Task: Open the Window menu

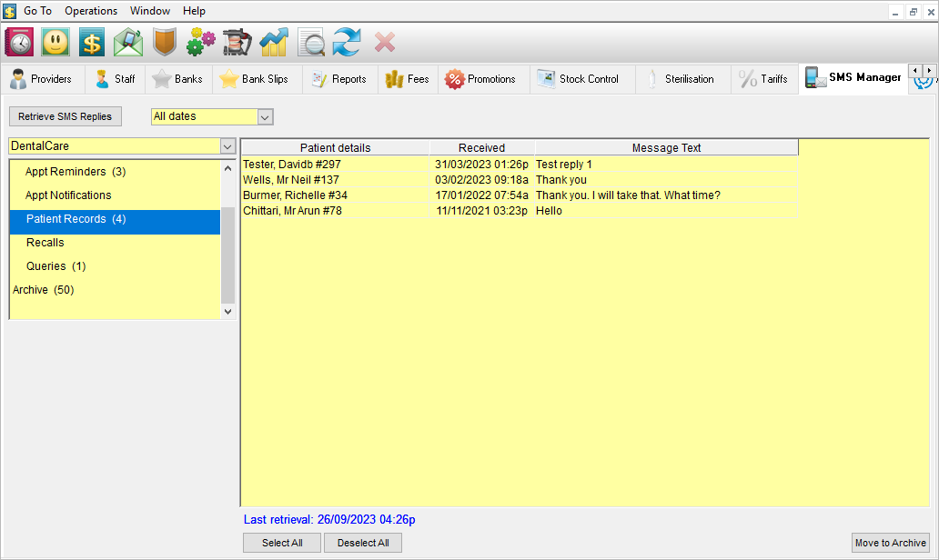Action: pyautogui.click(x=150, y=11)
